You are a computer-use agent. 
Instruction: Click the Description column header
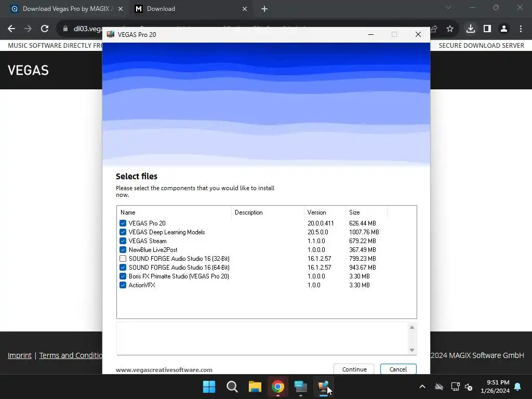pos(268,212)
